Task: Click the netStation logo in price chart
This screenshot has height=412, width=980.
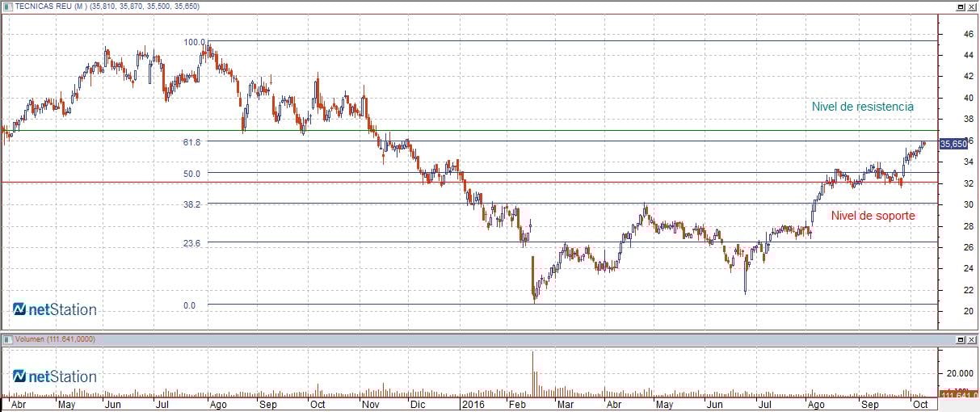Action: pos(55,309)
